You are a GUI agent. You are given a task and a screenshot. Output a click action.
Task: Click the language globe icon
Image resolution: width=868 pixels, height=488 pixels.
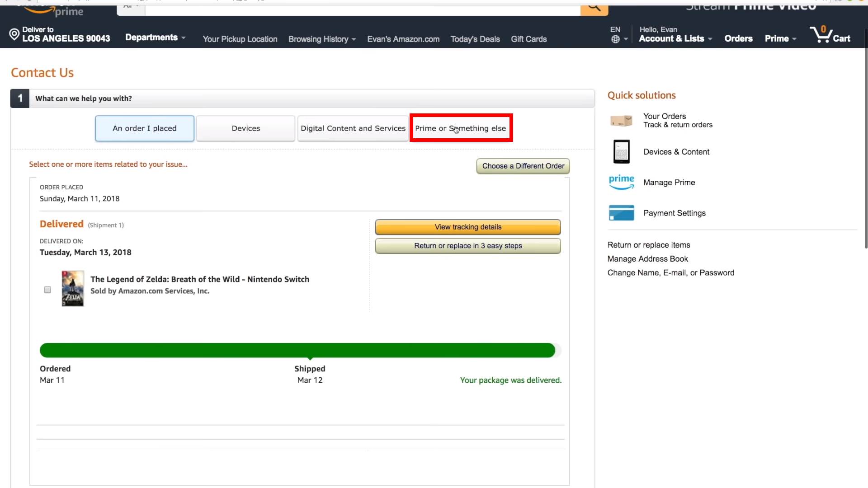[615, 39]
